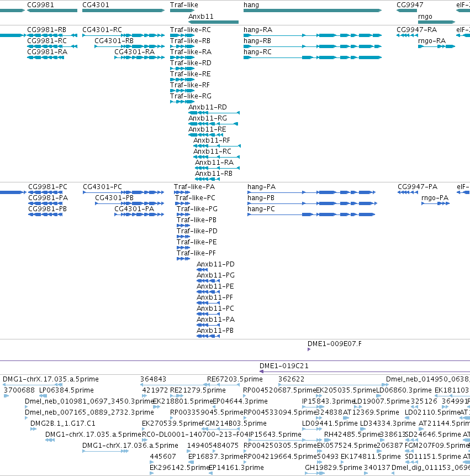This screenshot has width=470, height=476.
Task: Click transcript CG4301-RB label
Action: pyautogui.click(x=114, y=41)
